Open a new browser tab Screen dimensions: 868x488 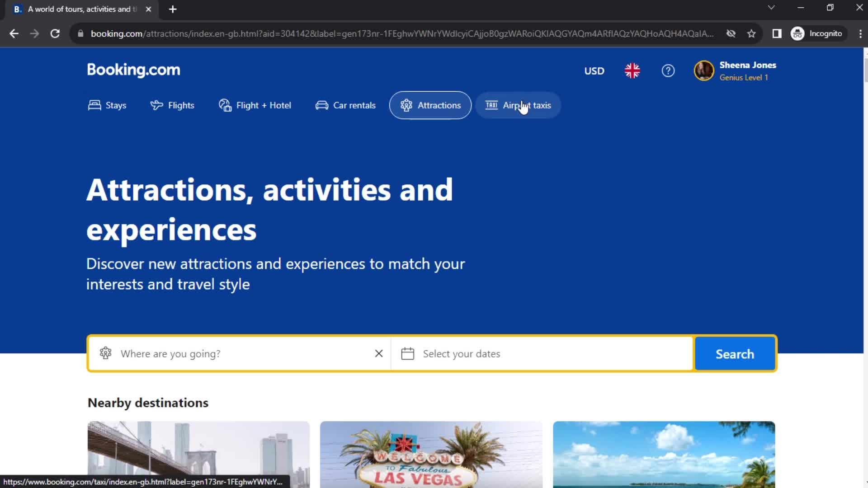[x=172, y=9]
